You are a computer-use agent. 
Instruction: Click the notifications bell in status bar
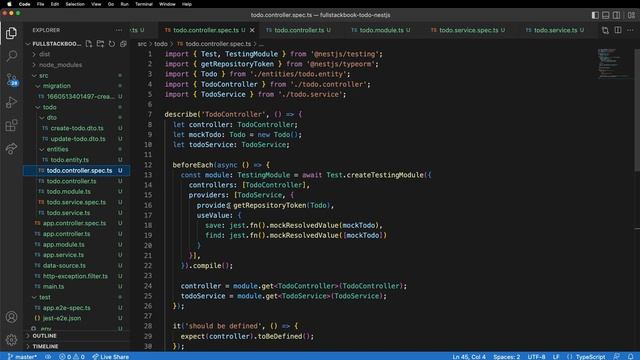tap(631, 356)
